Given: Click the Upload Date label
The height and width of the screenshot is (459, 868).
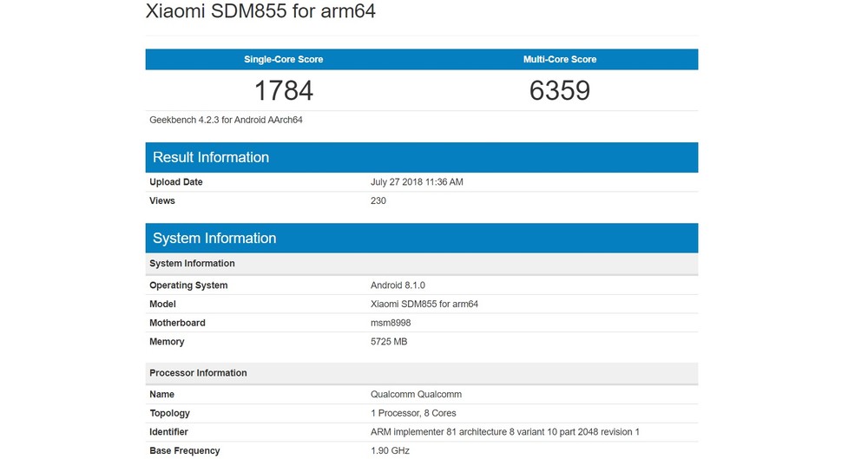Looking at the screenshot, I should 176,181.
